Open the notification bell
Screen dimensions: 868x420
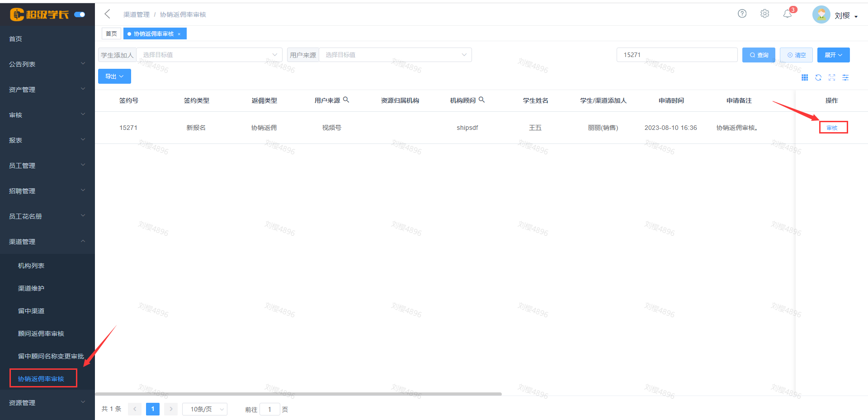pos(788,14)
